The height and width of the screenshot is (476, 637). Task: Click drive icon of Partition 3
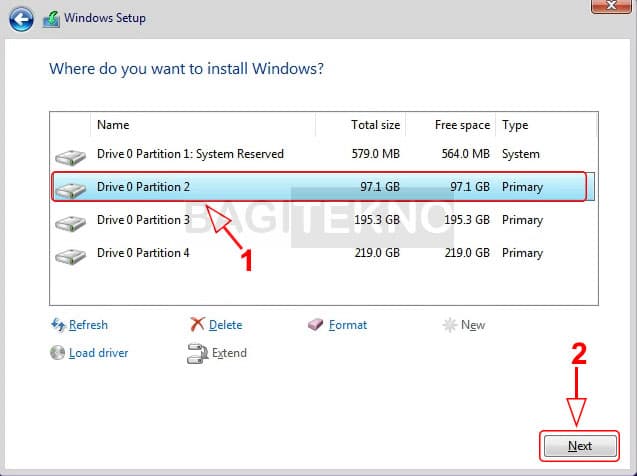[x=70, y=223]
